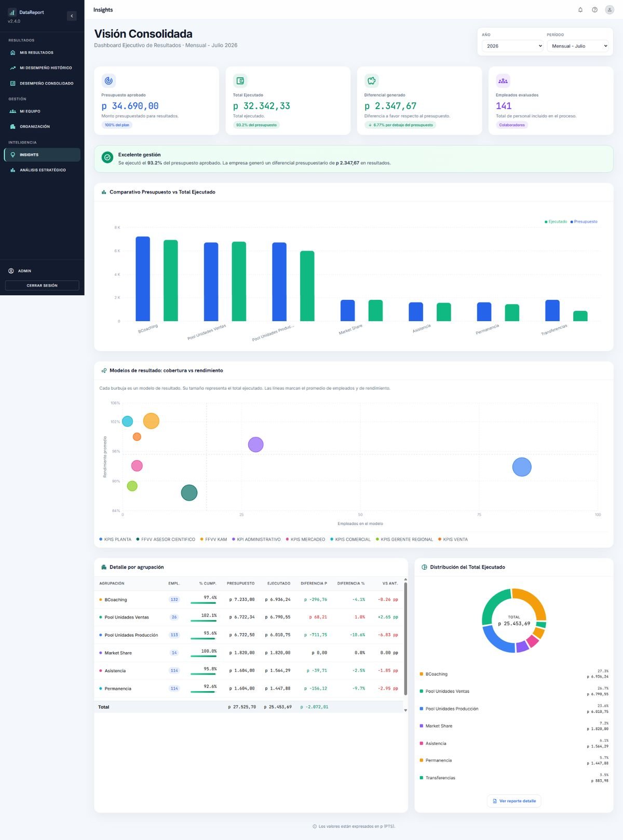Click the dark green FFVV ASESOR CIENTIFICO bubble

click(x=189, y=492)
